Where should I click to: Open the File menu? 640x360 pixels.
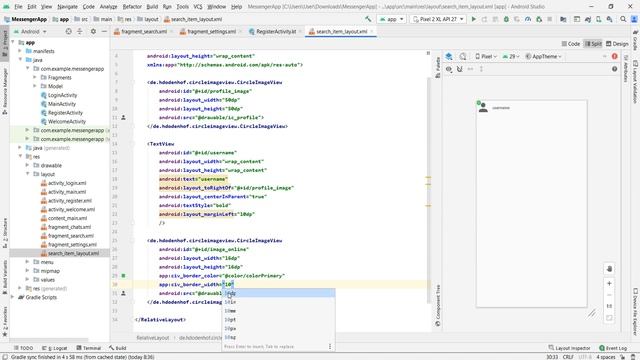click(x=18, y=7)
